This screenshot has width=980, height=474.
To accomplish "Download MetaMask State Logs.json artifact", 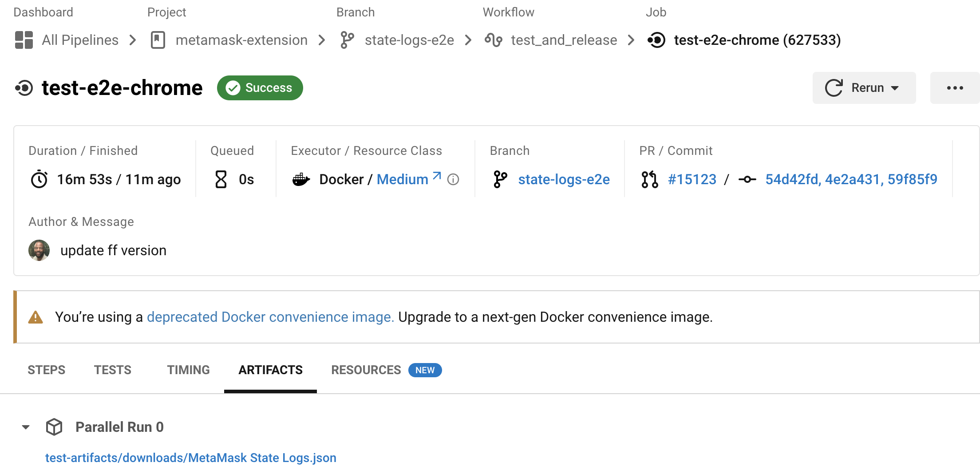I will pyautogui.click(x=191, y=458).
